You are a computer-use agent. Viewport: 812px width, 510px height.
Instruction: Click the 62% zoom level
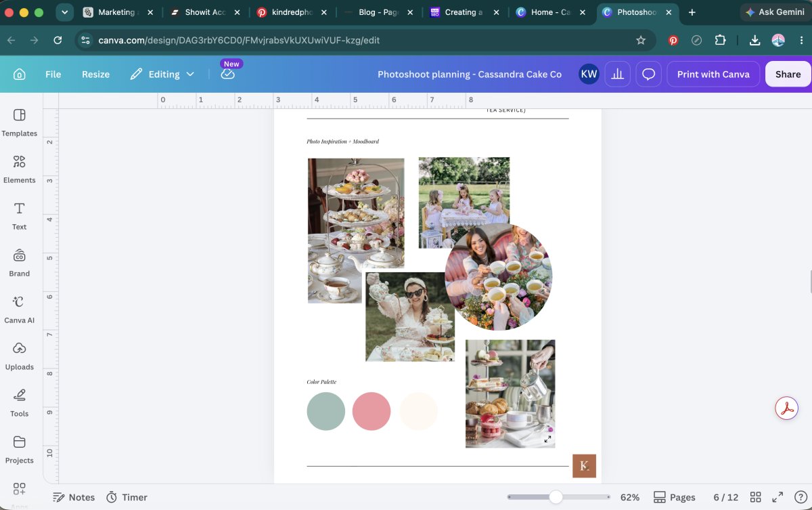pyautogui.click(x=630, y=497)
